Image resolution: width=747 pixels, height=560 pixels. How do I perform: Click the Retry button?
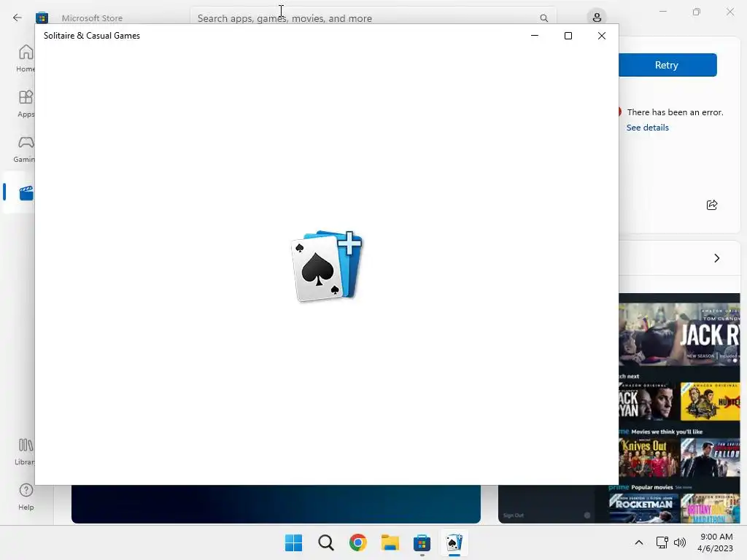pyautogui.click(x=667, y=65)
